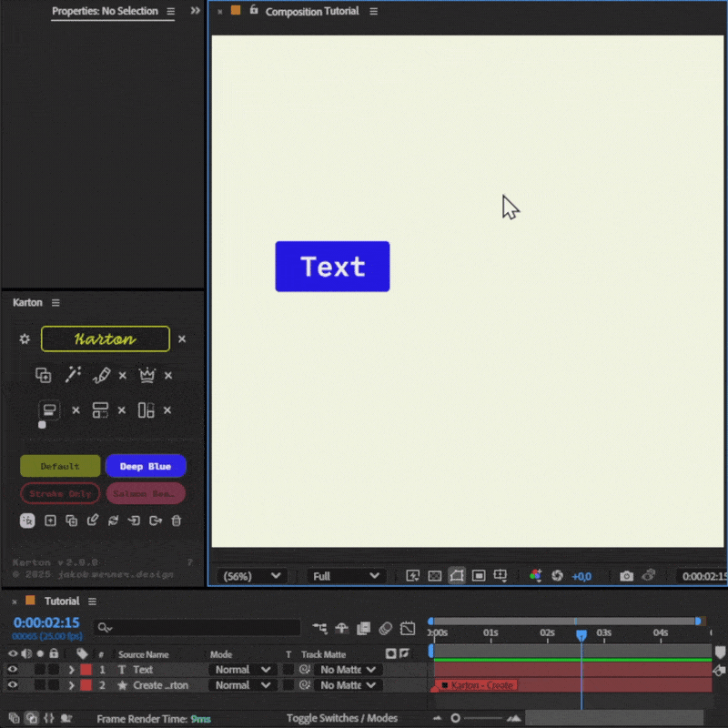Hide the Text layer visibility eye

tap(12, 669)
